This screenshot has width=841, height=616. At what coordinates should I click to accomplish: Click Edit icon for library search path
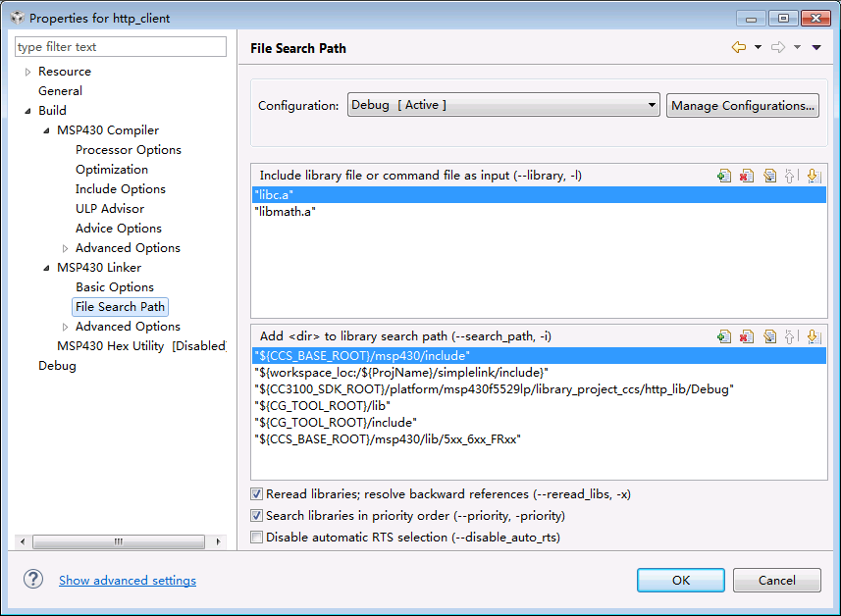pos(769,336)
